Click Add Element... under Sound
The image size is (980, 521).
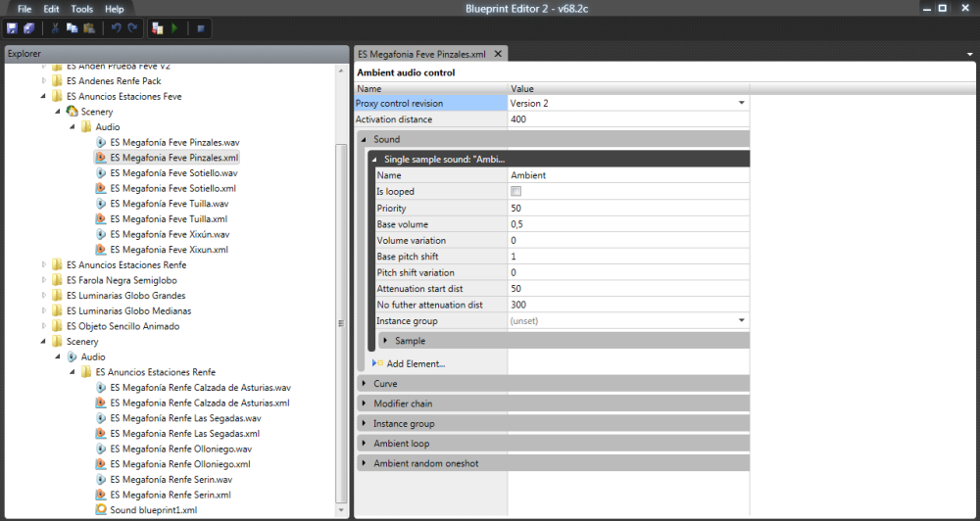(x=416, y=363)
